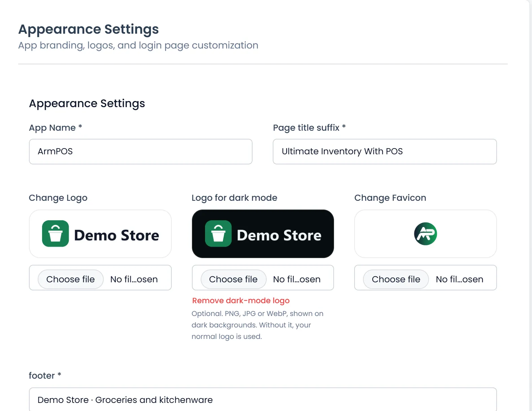Click the 'Change Logo' label
This screenshot has width=532, height=411.
pyautogui.click(x=58, y=198)
